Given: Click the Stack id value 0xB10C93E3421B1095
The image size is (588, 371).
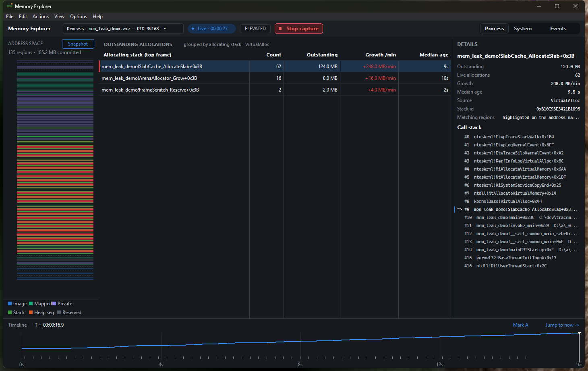Looking at the screenshot, I should (x=558, y=109).
